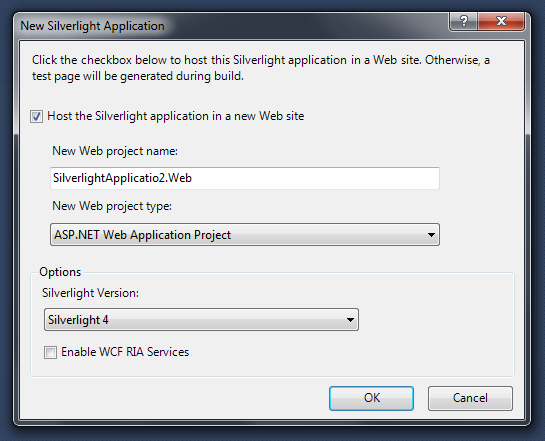
Task: Close the New Silverlight Application dialog
Action: pos(501,22)
